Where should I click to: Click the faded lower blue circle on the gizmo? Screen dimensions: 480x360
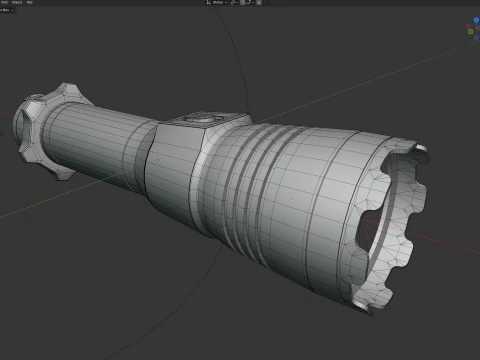(x=476, y=38)
